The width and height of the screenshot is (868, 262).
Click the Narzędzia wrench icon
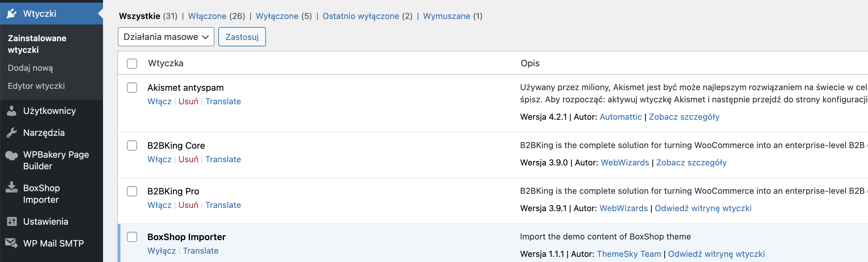[x=12, y=133]
